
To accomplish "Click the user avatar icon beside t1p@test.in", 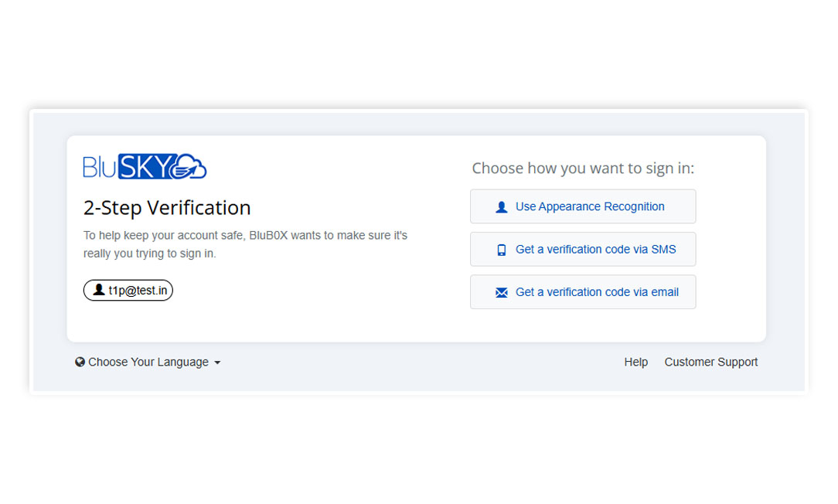I will pyautogui.click(x=98, y=290).
